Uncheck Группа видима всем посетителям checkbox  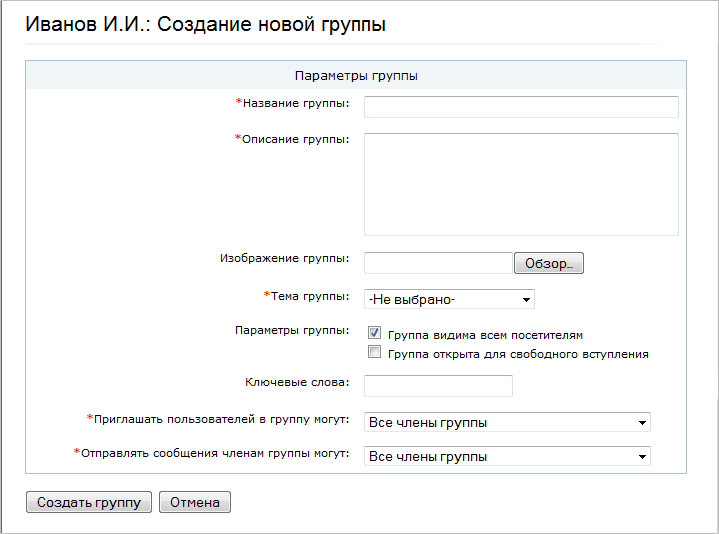(x=375, y=334)
